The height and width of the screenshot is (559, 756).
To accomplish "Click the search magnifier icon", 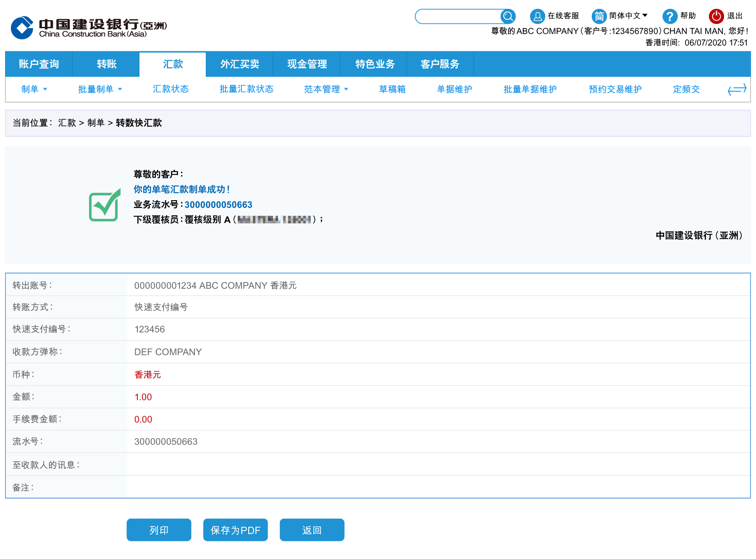I will [x=508, y=16].
